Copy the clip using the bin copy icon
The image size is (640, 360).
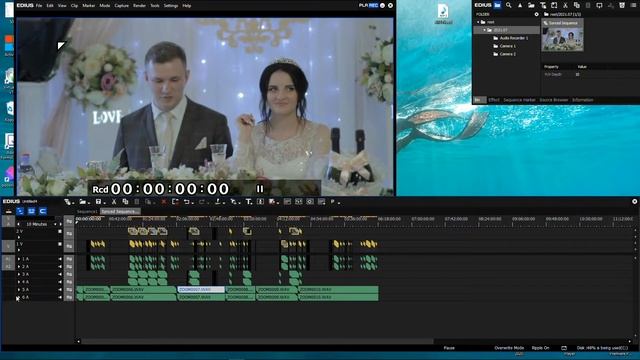pos(577,5)
